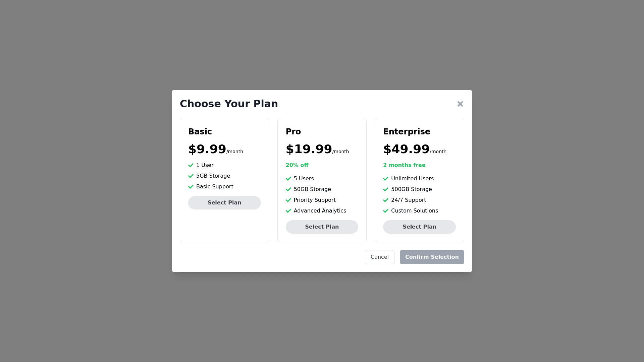Click the 24/7 Support feature text

pos(408,200)
